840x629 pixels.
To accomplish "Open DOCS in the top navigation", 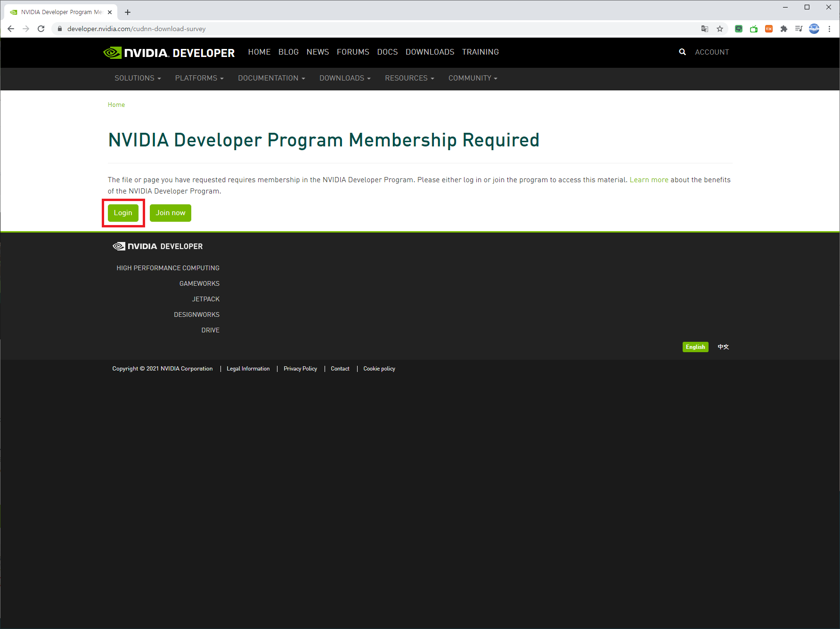I will click(387, 52).
